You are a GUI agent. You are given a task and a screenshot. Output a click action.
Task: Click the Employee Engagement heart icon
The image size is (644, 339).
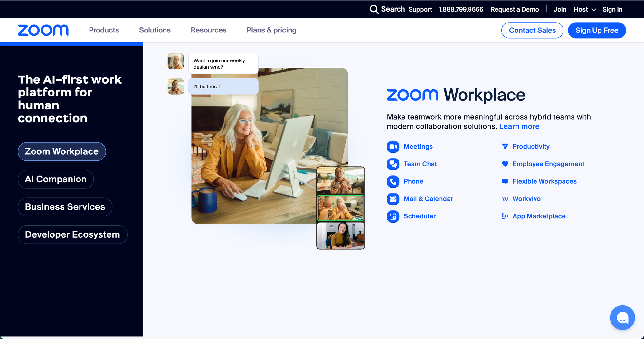505,164
